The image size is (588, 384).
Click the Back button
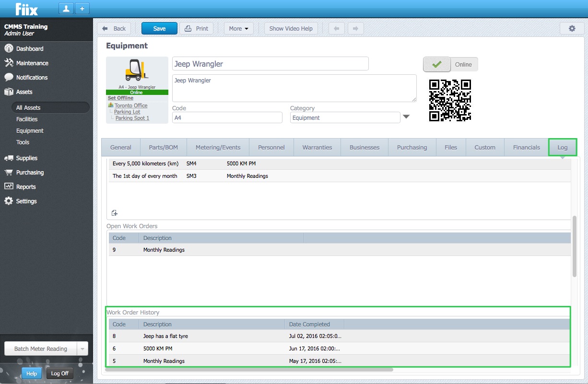(x=114, y=28)
